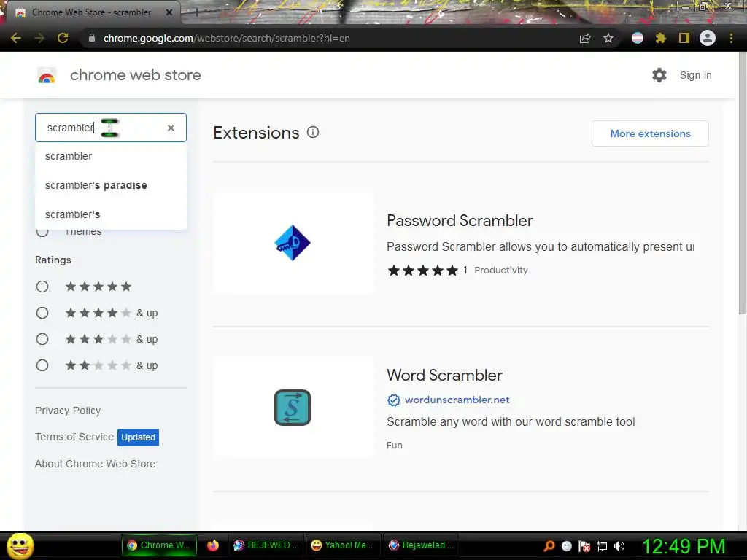Image resolution: width=747 pixels, height=560 pixels.
Task: Click the 12:49 PM clock
Action: pyautogui.click(x=684, y=546)
